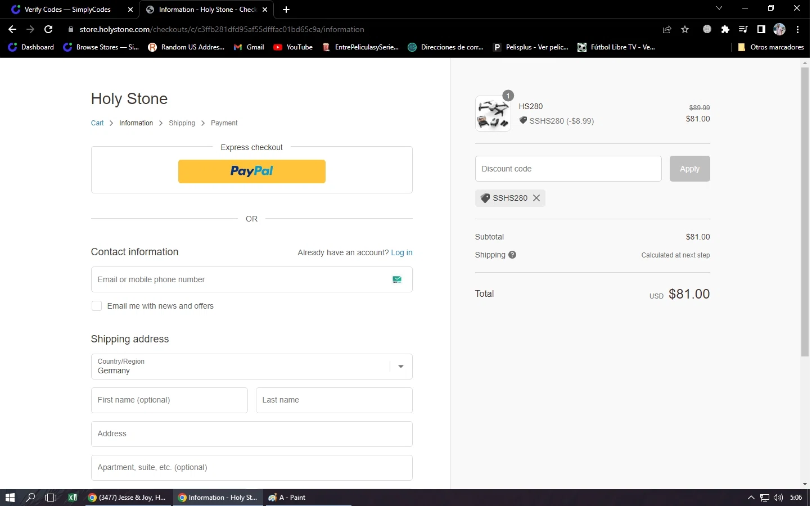Open the Country/Region dropdown

tap(252, 367)
